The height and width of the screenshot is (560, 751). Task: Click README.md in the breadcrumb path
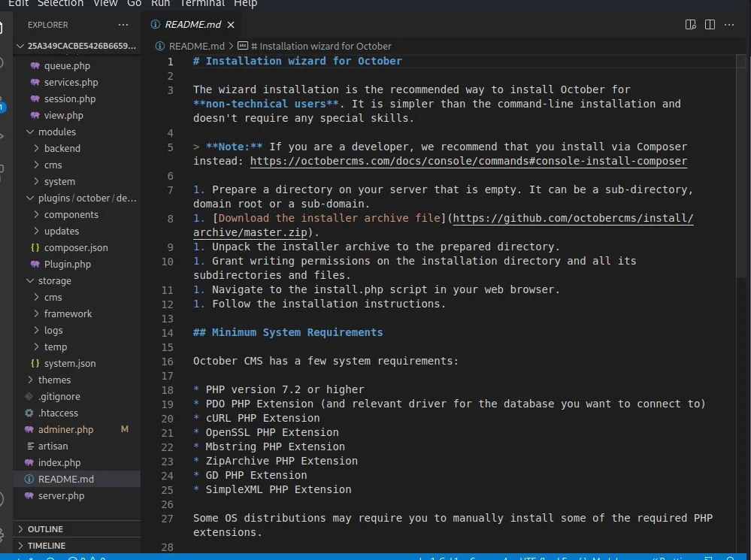coord(196,46)
